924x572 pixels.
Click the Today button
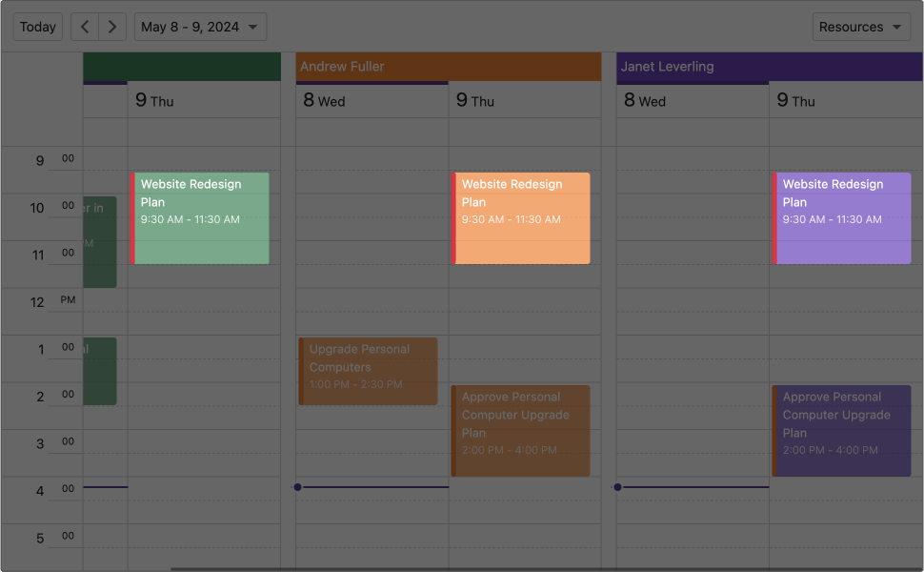[37, 26]
